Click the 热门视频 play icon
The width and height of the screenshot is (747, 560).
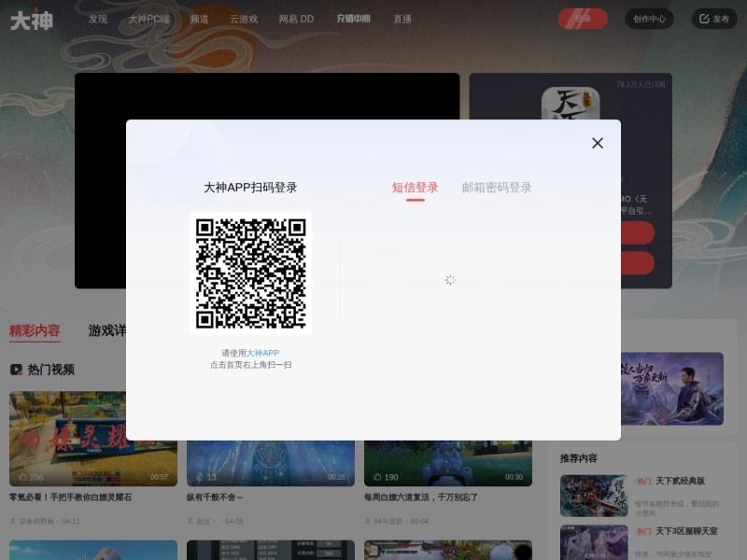tap(16, 370)
